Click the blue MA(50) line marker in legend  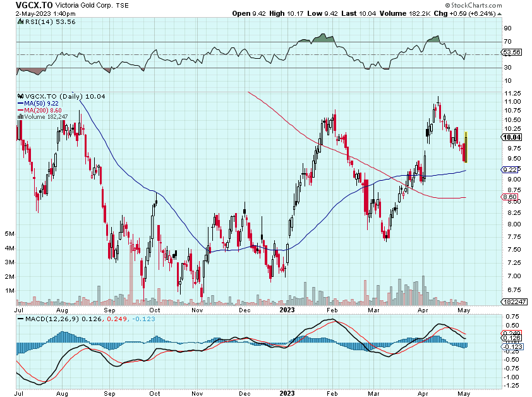coord(20,104)
